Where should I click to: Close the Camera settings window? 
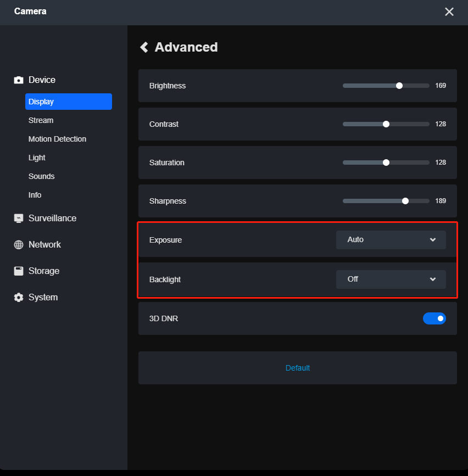pyautogui.click(x=449, y=12)
